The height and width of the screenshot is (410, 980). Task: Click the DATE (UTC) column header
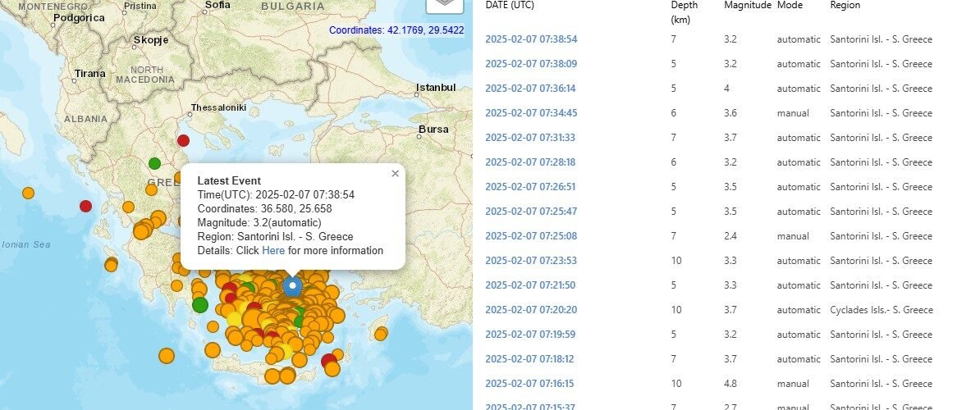coord(509,5)
